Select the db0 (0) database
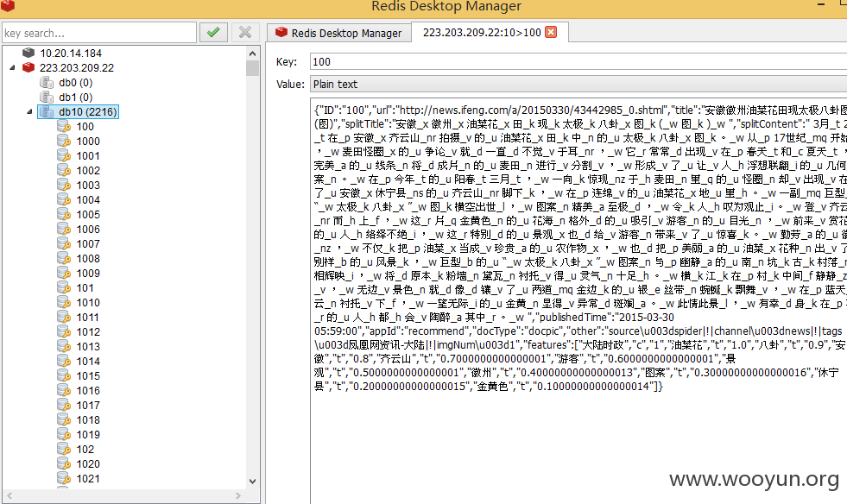Image resolution: width=847 pixels, height=504 pixels. click(x=76, y=83)
